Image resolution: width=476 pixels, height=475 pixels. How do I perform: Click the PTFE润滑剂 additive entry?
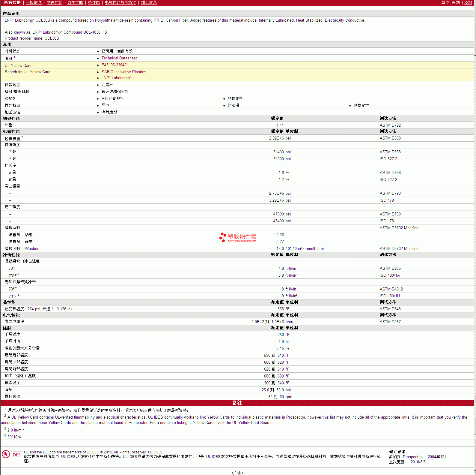pyautogui.click(x=112, y=99)
